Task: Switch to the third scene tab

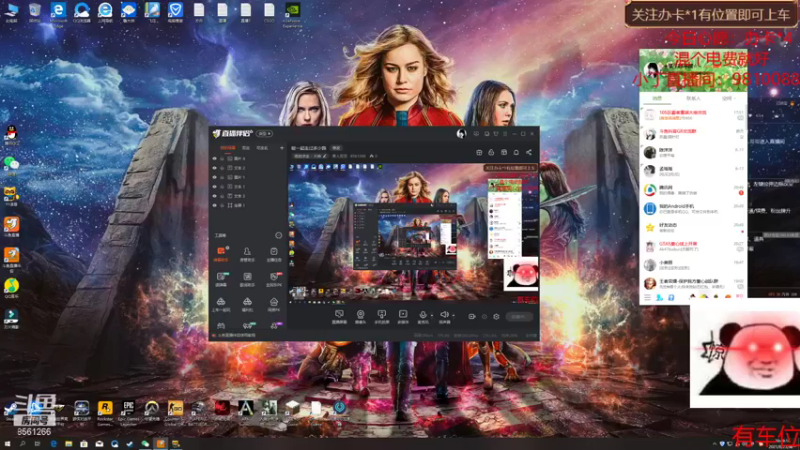Action: tap(262, 148)
